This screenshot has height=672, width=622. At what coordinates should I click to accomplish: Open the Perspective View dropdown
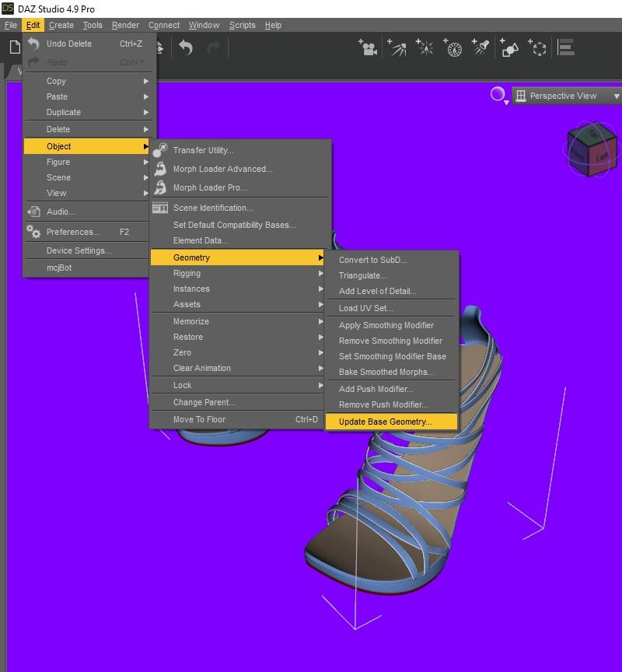(x=566, y=96)
